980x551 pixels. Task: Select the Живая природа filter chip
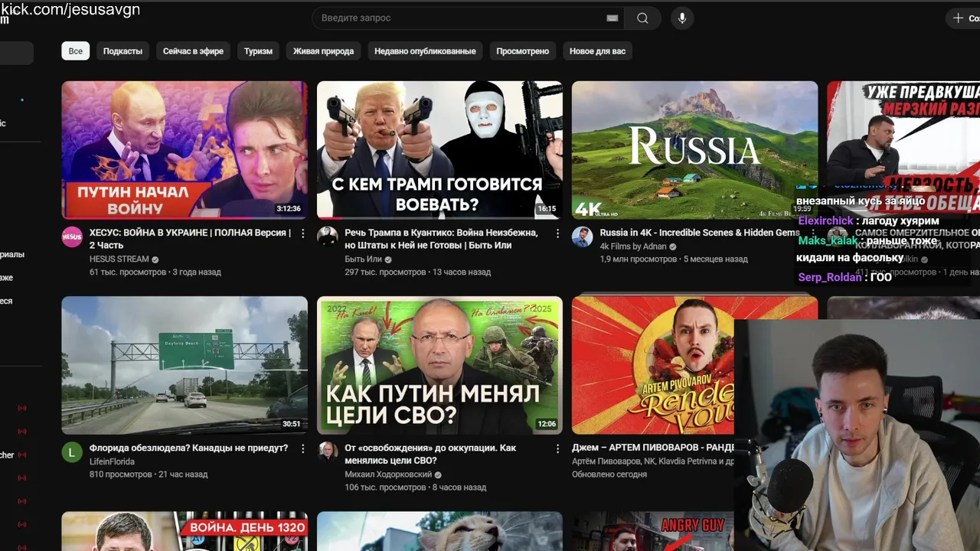tap(323, 51)
